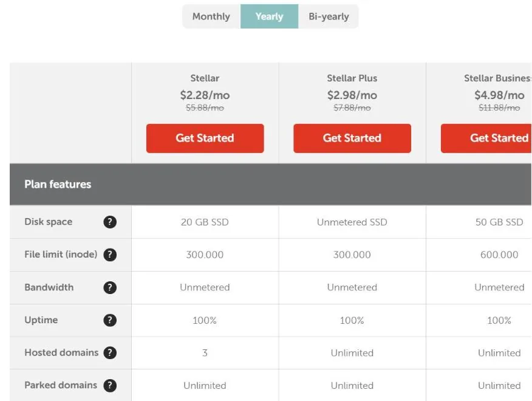Show the Uptime help tooltip icon

[110, 320]
